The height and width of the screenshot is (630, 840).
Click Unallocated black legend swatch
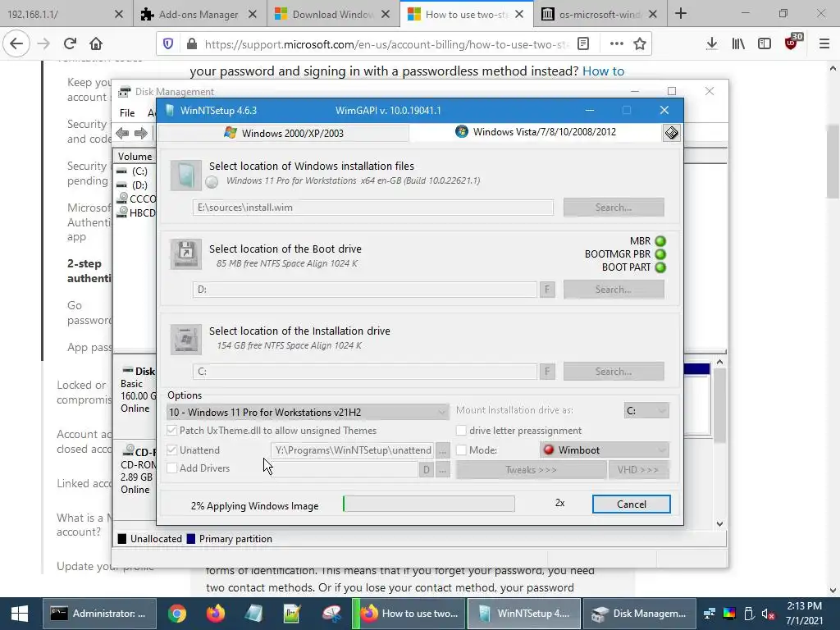tap(122, 539)
